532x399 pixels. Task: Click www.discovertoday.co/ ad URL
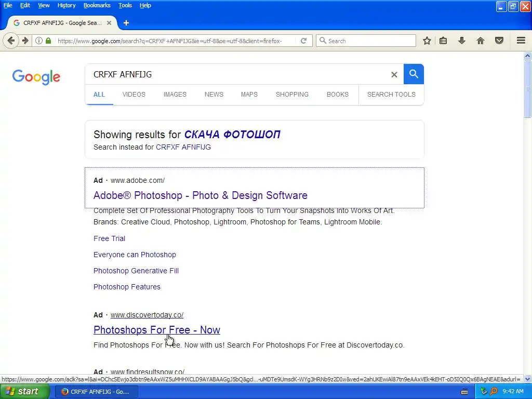(147, 315)
